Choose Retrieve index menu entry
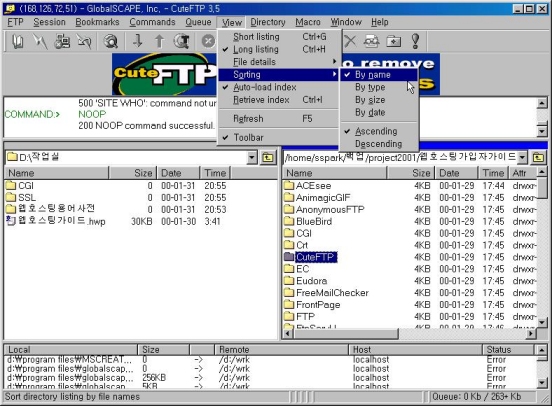This screenshot has width=552, height=406. tap(278, 100)
